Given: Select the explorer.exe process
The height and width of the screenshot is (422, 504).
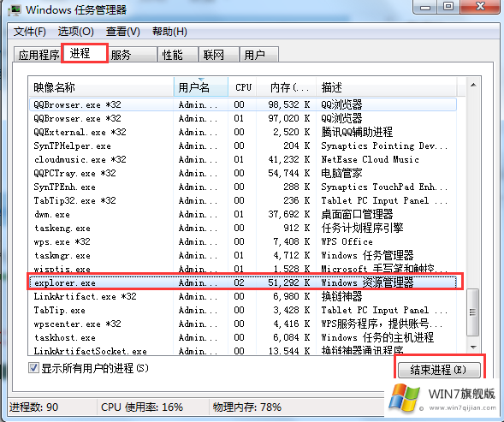Looking at the screenshot, I should 243,282.
